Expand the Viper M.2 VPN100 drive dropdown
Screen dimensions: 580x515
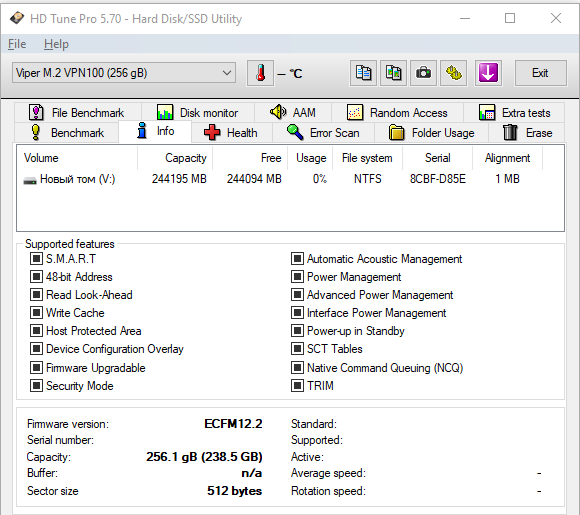pos(124,73)
